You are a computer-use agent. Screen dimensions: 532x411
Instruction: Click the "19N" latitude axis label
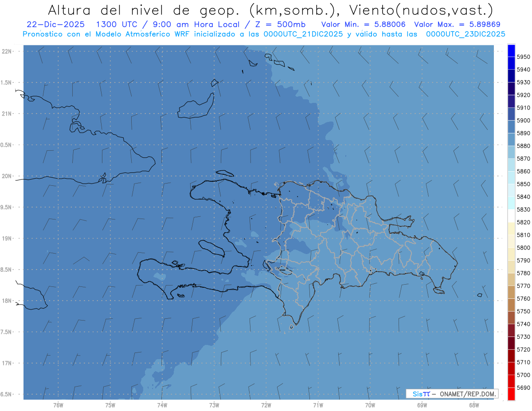click(7, 239)
